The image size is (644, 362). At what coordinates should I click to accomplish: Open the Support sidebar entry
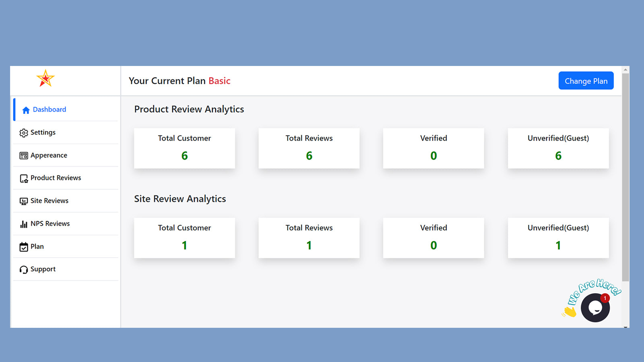tap(66, 269)
